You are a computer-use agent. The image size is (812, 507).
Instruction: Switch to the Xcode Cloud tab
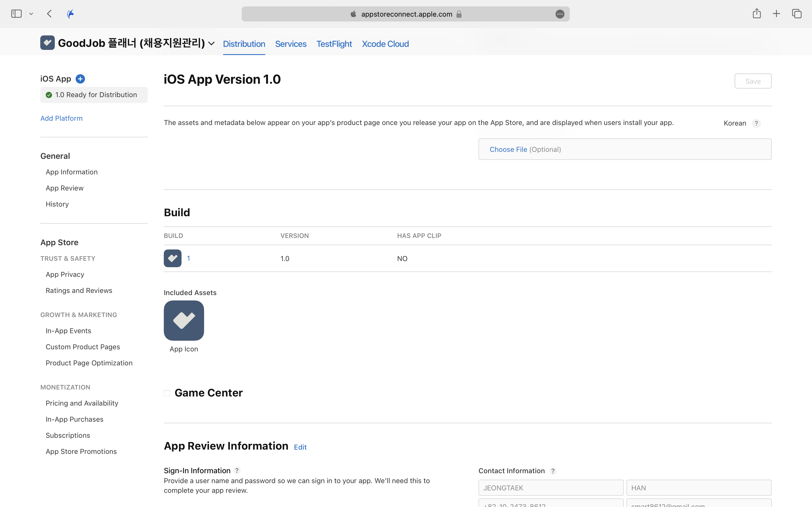coord(385,44)
